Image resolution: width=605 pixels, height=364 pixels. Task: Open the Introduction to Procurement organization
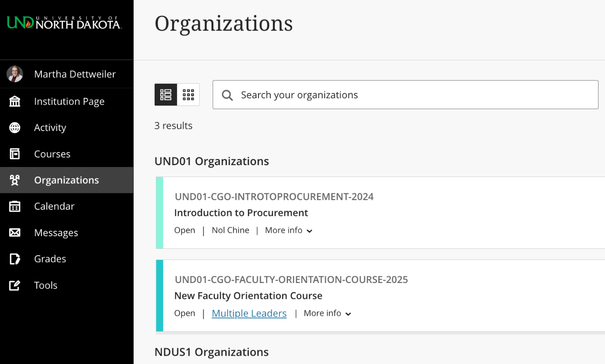click(241, 212)
